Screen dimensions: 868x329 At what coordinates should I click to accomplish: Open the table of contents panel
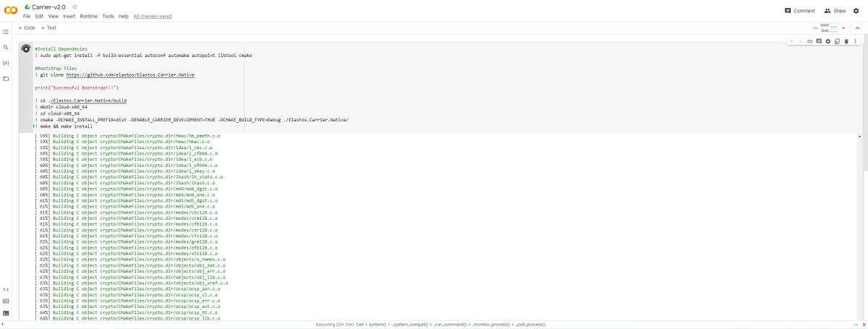tap(6, 32)
